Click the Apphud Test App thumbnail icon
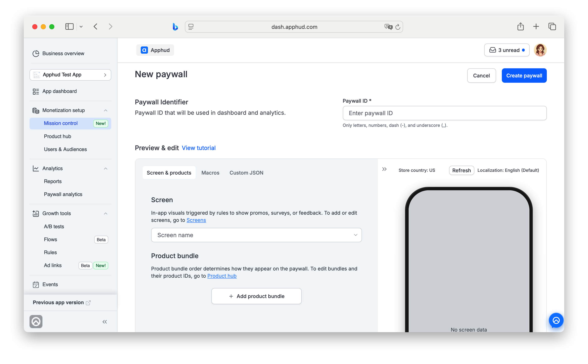The image size is (588, 364). point(37,75)
